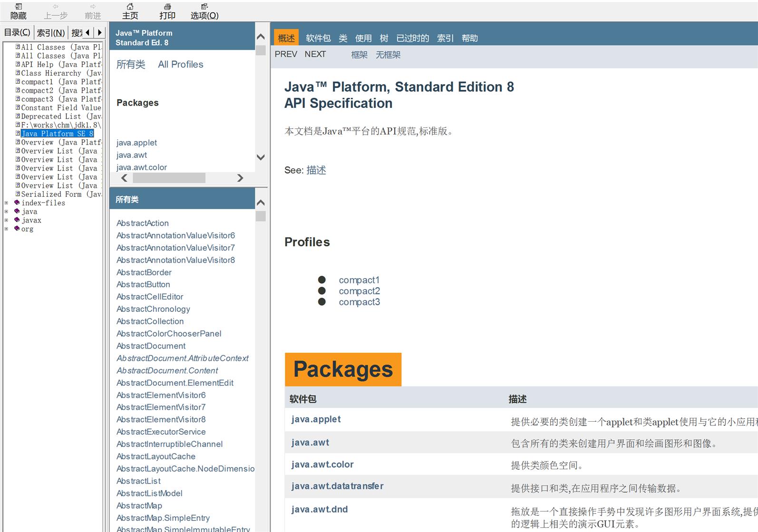Click the class list scroll-up arrow
758x532 pixels.
tap(261, 203)
